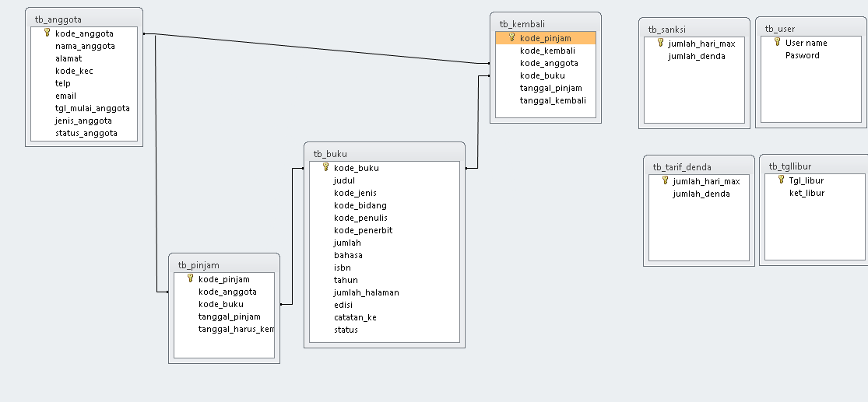Click the key icon beside kode_anggota in tb_anggota
The image size is (868, 402).
pos(47,33)
